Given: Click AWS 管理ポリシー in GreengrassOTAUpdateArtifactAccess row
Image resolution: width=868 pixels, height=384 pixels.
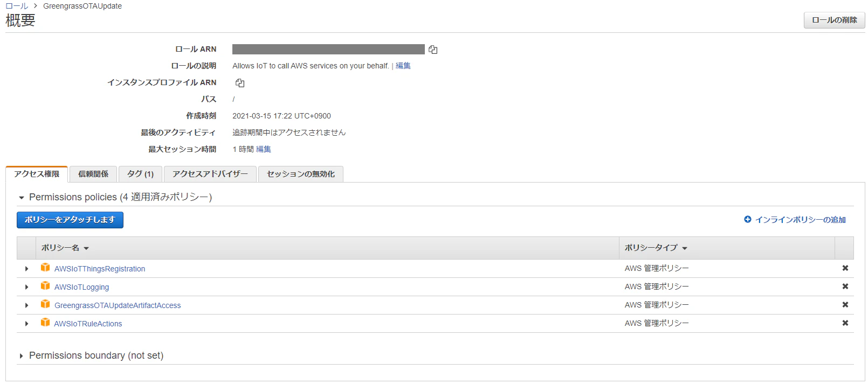Looking at the screenshot, I should tap(657, 305).
